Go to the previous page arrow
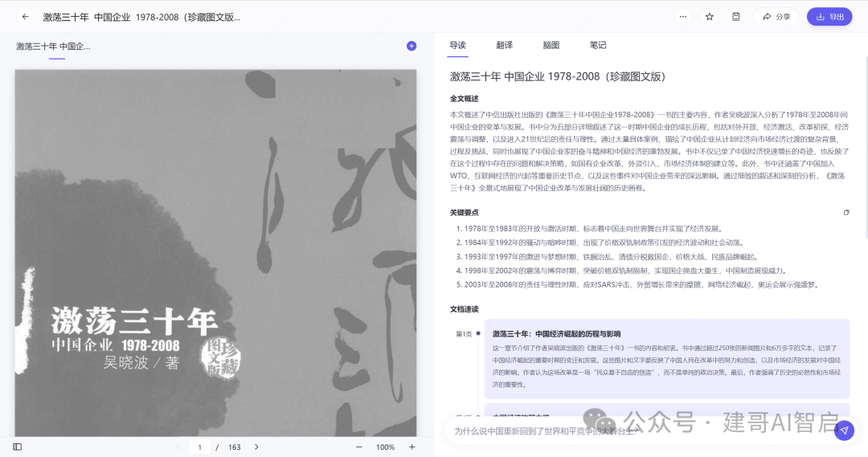 pyautogui.click(x=178, y=447)
